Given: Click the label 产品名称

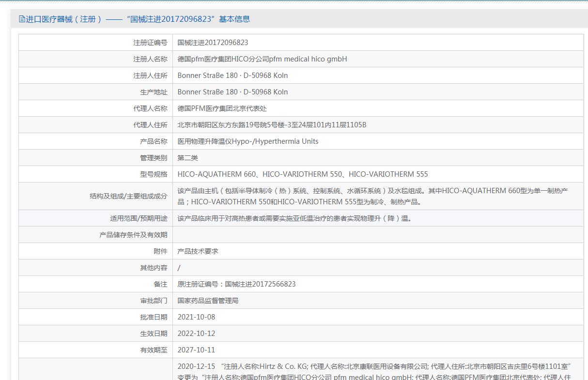Looking at the screenshot, I should tap(154, 141).
